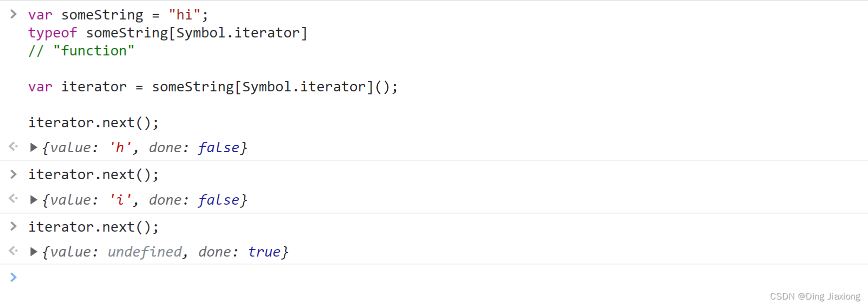Click the gray undefined value

(x=145, y=252)
